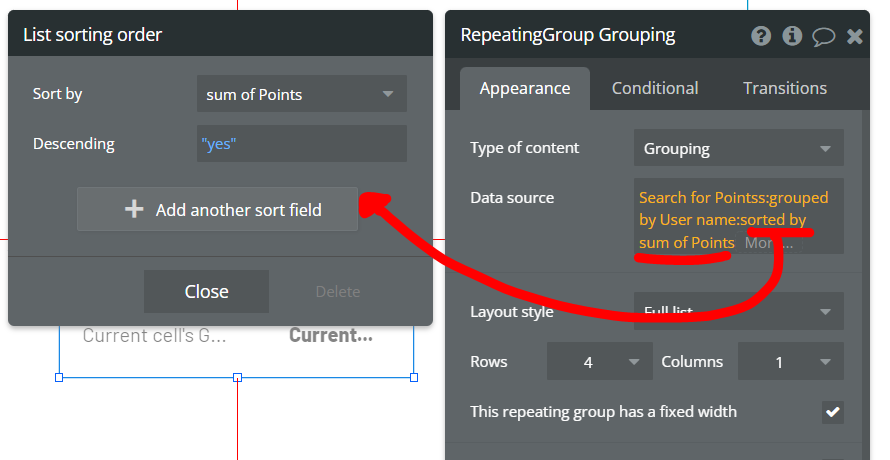Select the "Current cell's G..." text element
The image size is (890, 460).
pyautogui.click(x=154, y=335)
